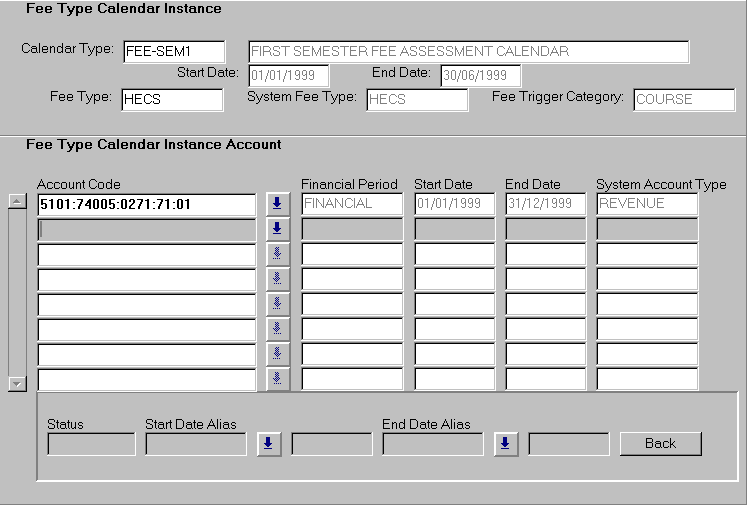This screenshot has width=747, height=505.
Task: Click the account Start Date 01/01/1999 field
Action: (455, 204)
